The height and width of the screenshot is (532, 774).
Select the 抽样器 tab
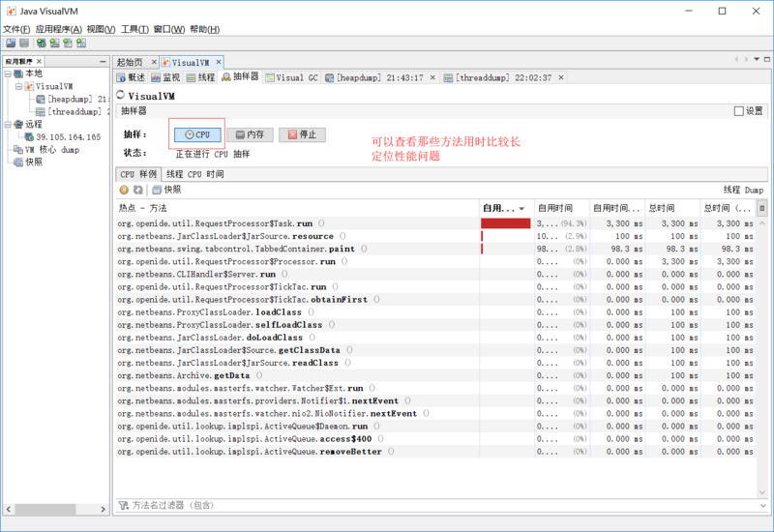pyautogui.click(x=240, y=77)
